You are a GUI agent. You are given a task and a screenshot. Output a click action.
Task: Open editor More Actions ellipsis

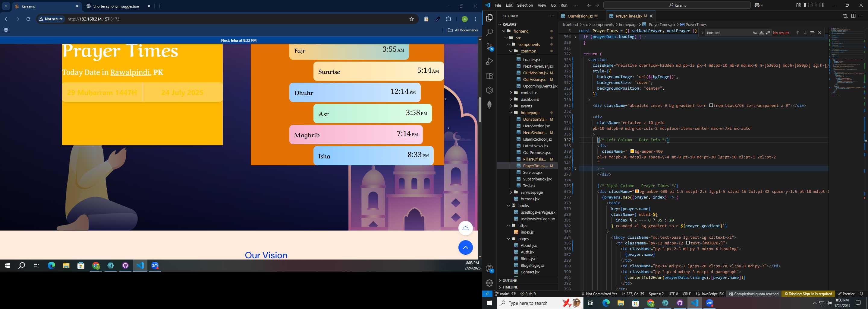pyautogui.click(x=861, y=16)
